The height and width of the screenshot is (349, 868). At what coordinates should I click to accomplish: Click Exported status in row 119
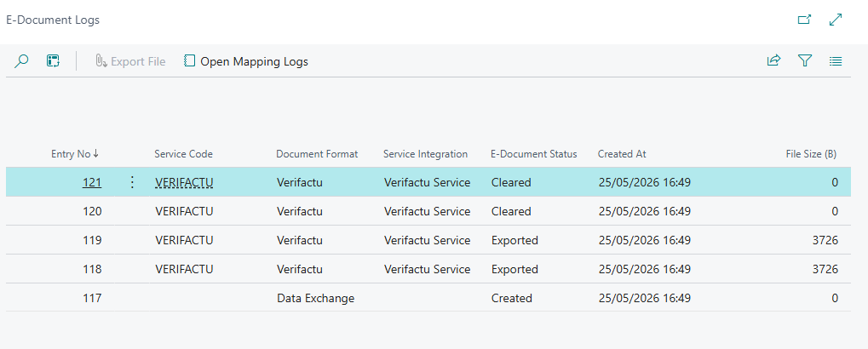point(514,240)
